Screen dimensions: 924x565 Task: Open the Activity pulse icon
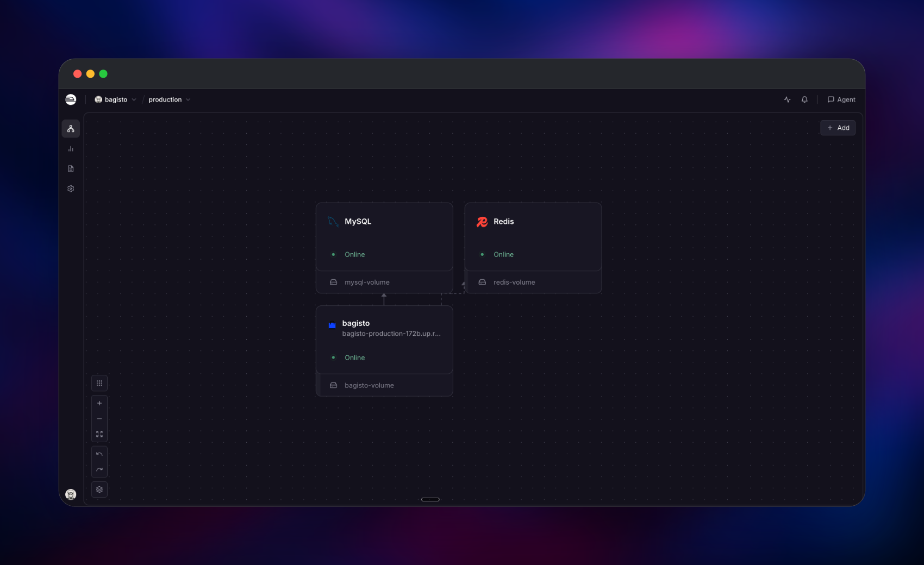[787, 99]
